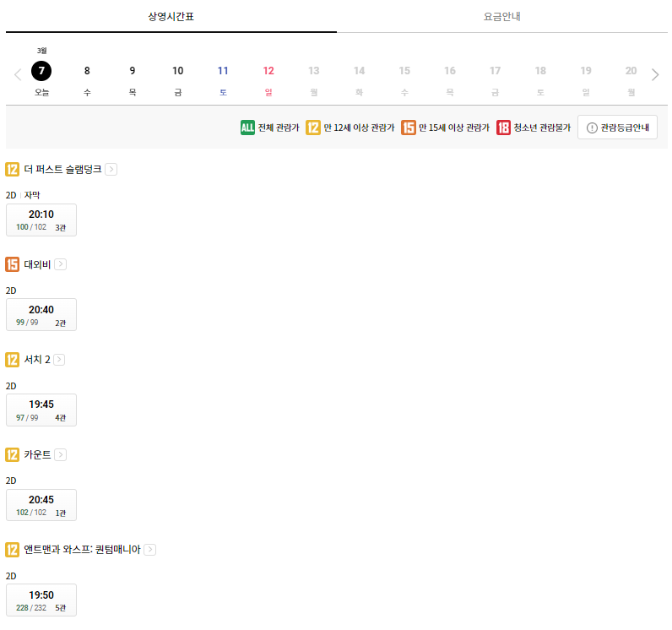The width and height of the screenshot is (672, 630).
Task: Open 앤트맨과 와스프: 퀀텀매니아 title
Action: [82, 550]
